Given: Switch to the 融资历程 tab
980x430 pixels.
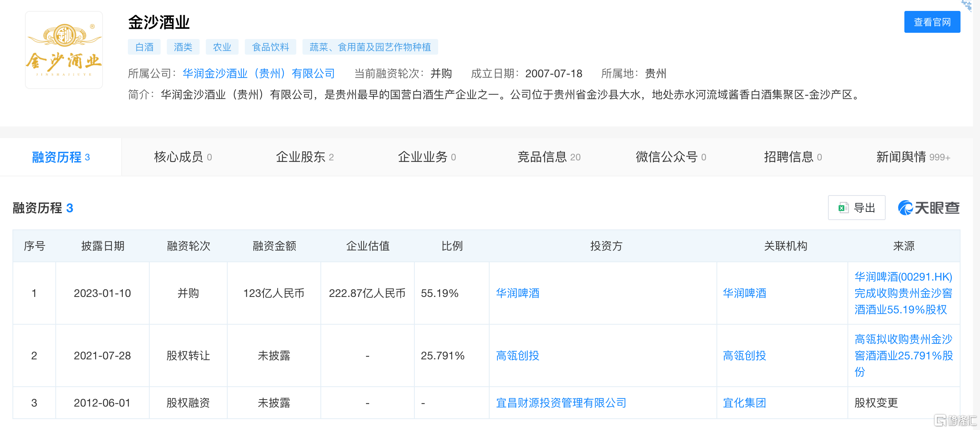Looking at the screenshot, I should coord(61,157).
